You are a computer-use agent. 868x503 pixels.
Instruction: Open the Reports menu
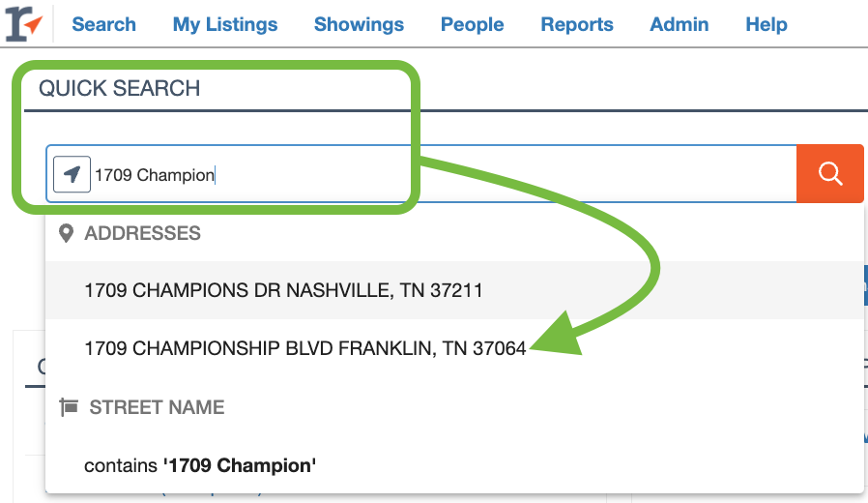click(x=577, y=24)
